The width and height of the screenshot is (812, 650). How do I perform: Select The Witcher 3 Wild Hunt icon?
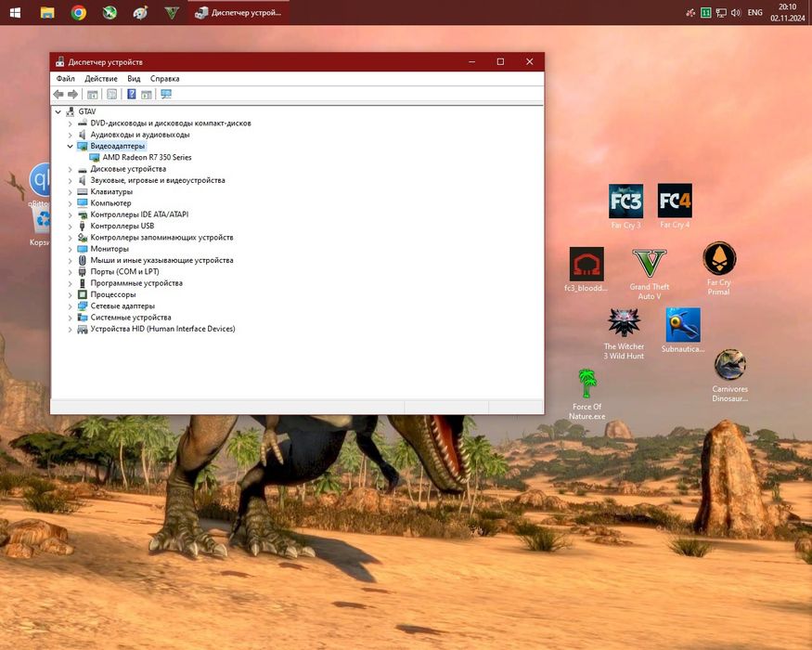624,333
